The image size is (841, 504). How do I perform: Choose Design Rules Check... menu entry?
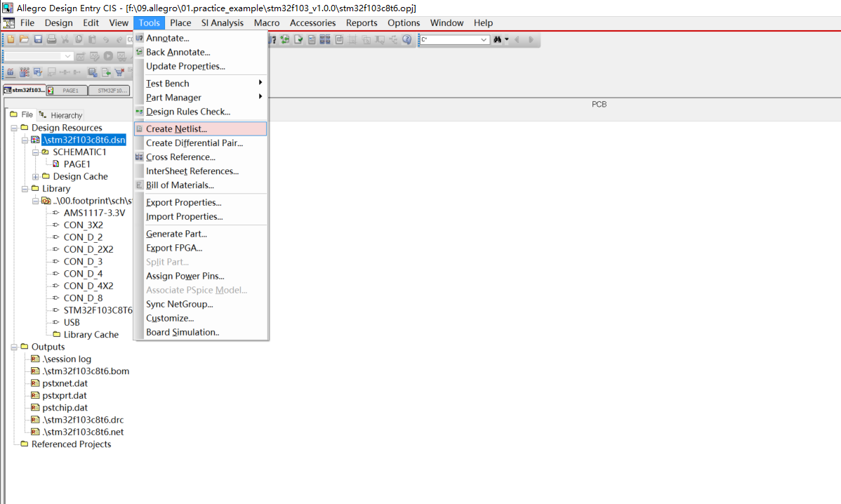point(200,112)
